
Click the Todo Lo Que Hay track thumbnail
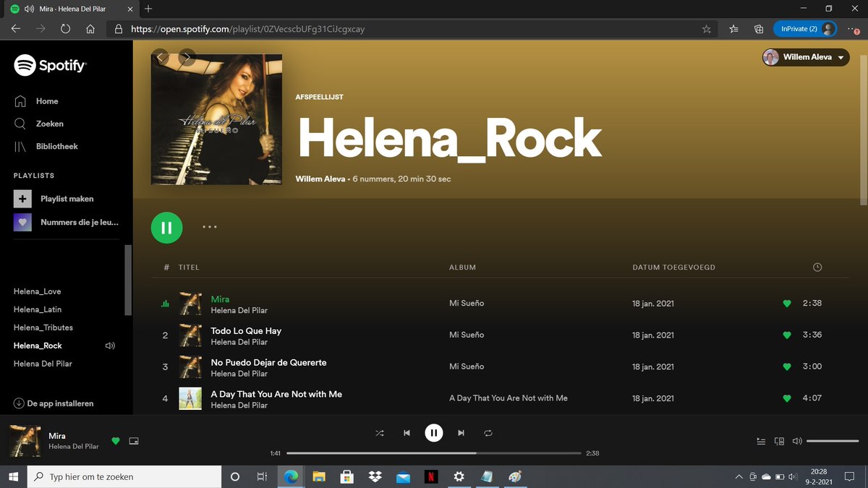(x=190, y=335)
